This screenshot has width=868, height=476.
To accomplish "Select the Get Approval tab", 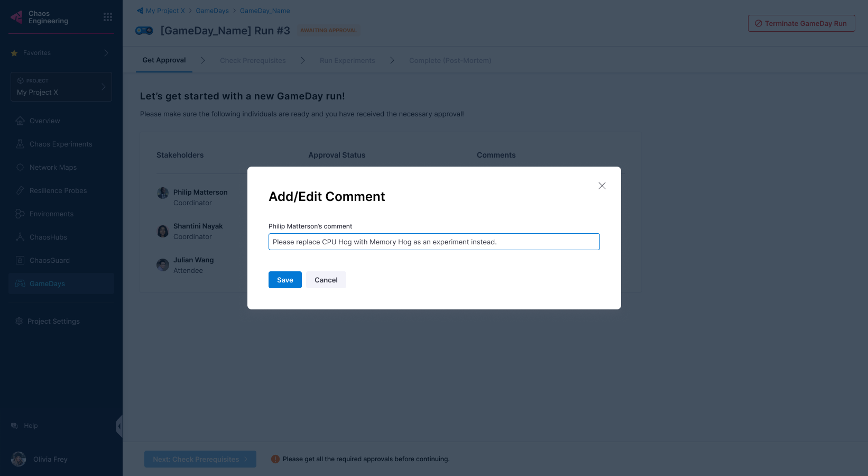I will pyautogui.click(x=164, y=60).
